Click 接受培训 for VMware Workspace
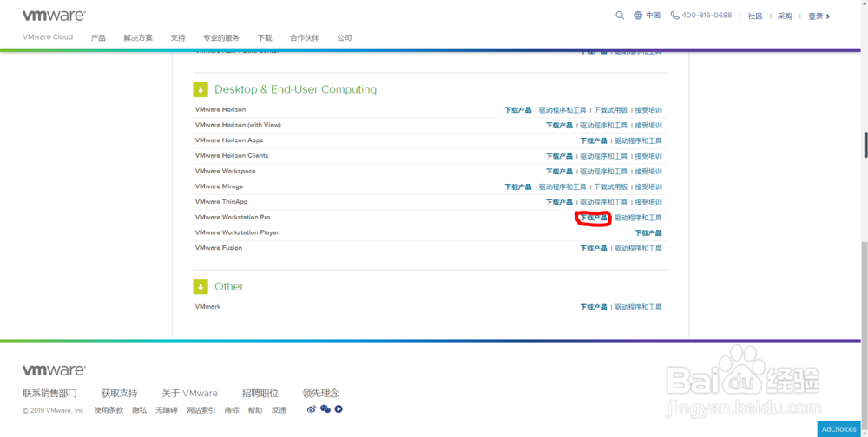Screen dimensions: 868x437 click(648, 172)
